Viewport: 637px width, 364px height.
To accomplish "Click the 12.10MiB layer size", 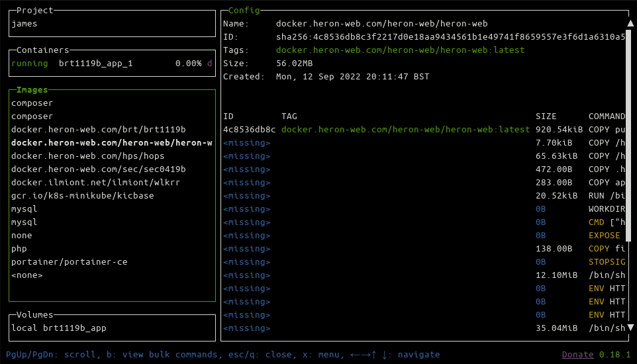I will pos(557,275).
